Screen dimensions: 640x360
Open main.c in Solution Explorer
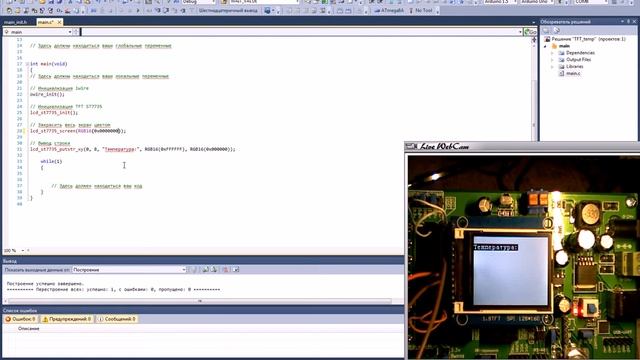573,73
